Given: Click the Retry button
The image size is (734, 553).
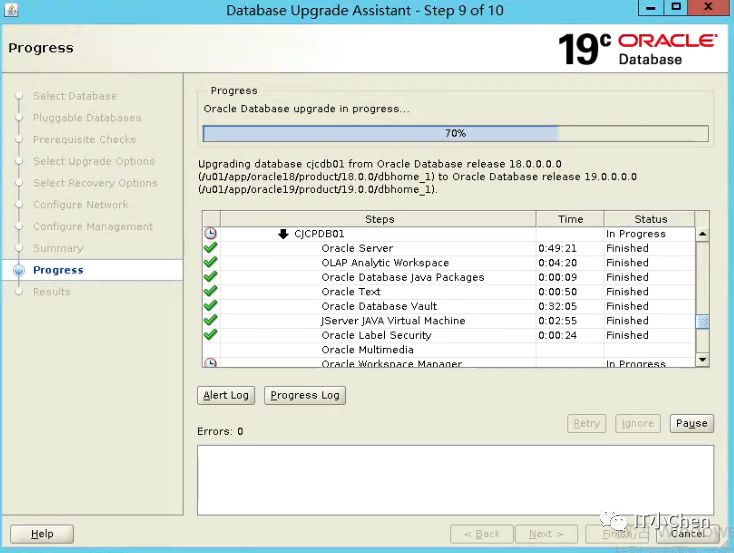Looking at the screenshot, I should pos(587,423).
